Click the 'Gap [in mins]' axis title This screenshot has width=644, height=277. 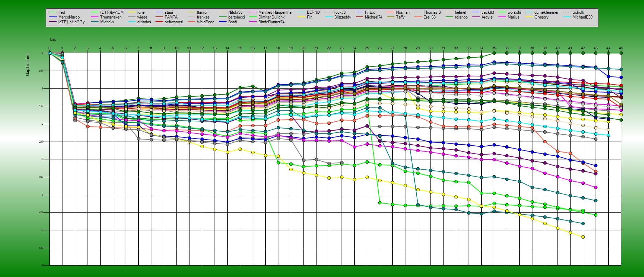[27, 64]
